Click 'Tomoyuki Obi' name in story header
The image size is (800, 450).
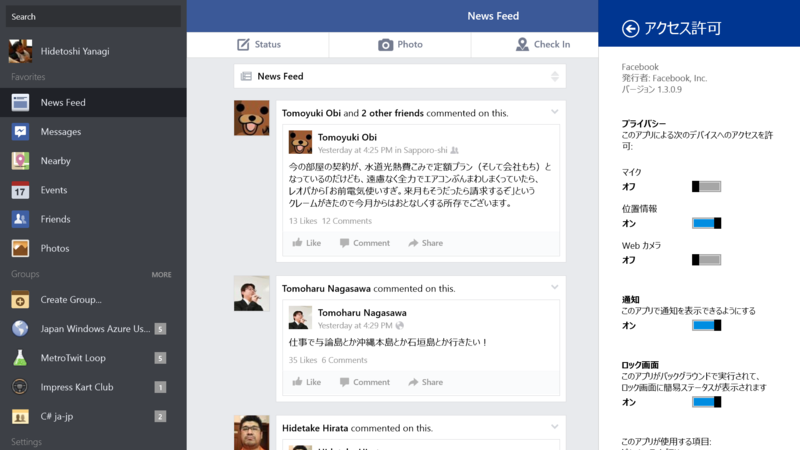coord(311,113)
